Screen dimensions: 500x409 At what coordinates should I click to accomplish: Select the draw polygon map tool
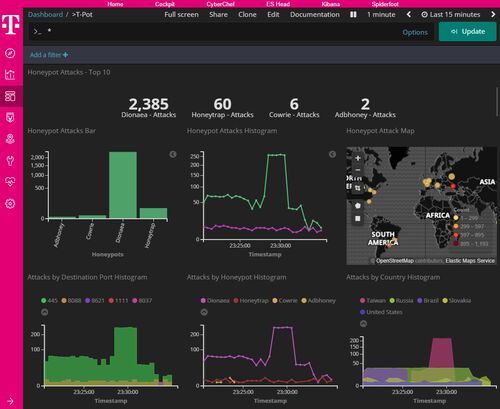click(358, 205)
